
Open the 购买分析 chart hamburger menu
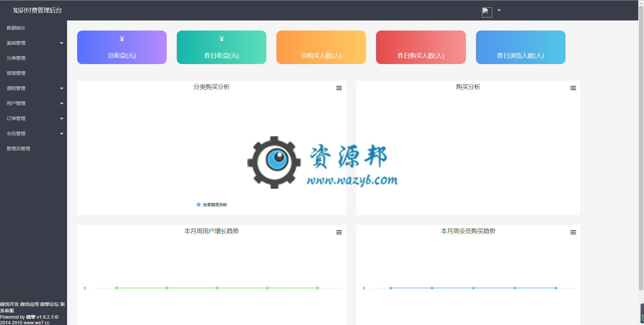point(573,88)
